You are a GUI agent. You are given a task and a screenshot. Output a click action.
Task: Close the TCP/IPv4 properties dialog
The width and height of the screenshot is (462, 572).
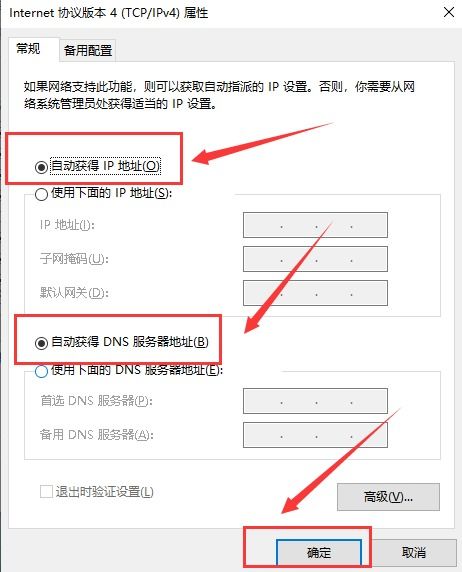point(449,12)
